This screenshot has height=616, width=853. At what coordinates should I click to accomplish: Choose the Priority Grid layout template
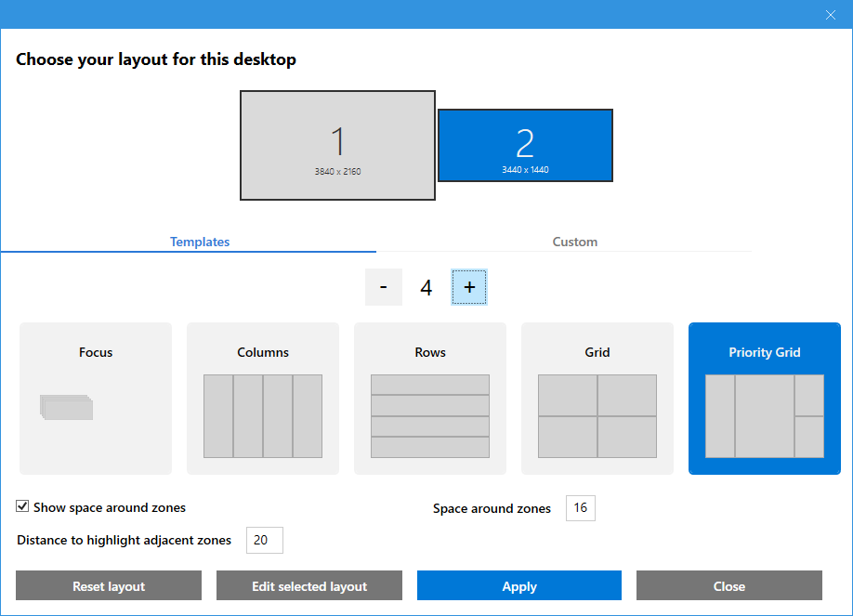(765, 399)
